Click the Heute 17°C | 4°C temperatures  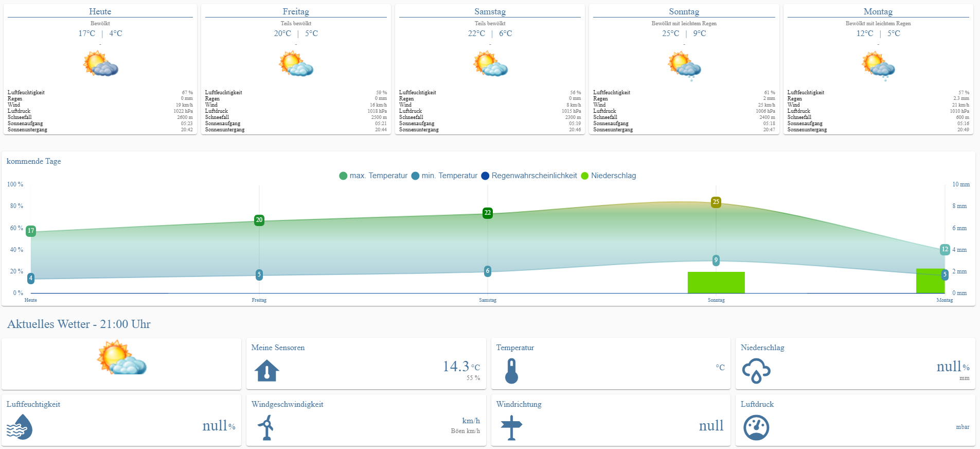tap(100, 33)
